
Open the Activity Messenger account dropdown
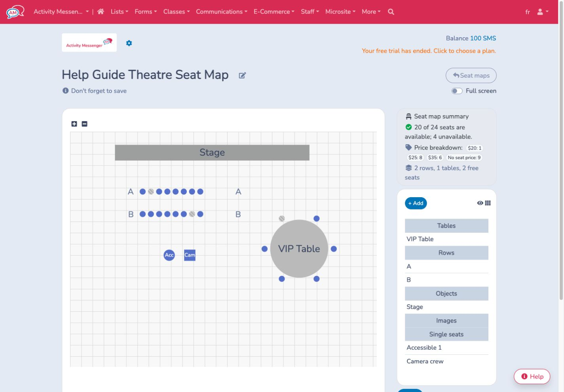point(61,12)
